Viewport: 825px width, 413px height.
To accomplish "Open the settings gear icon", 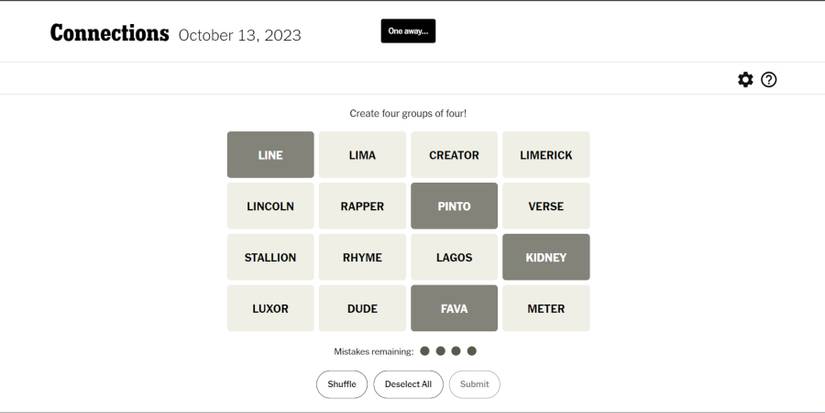I will [x=745, y=80].
